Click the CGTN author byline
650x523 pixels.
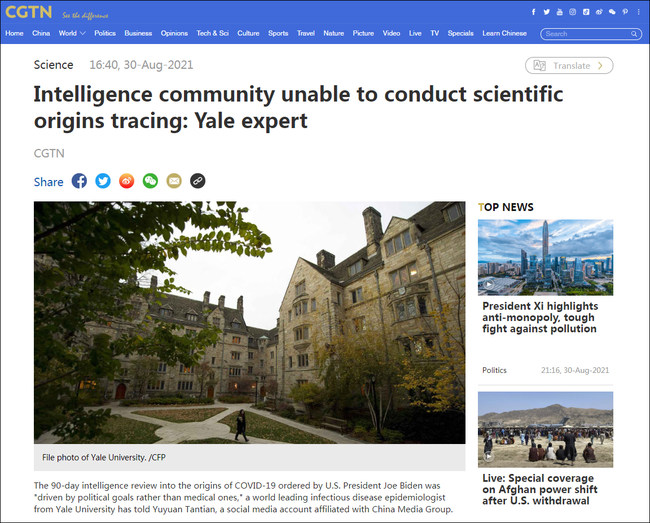coord(49,153)
